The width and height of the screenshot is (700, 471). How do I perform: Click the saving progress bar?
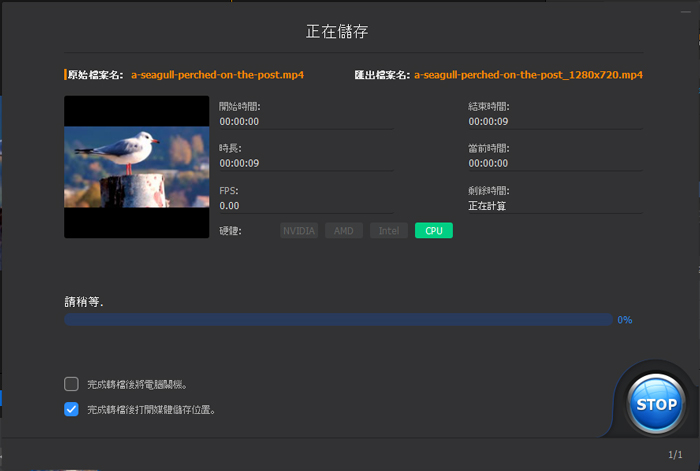(x=338, y=319)
